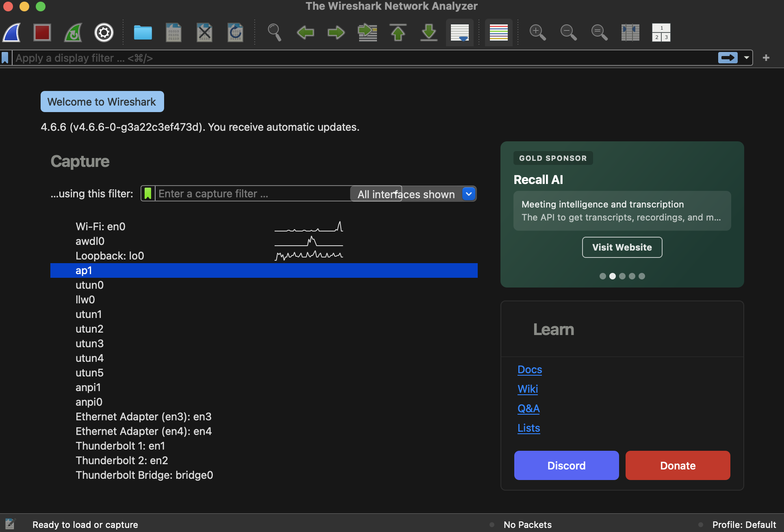784x532 pixels.
Task: Zoom in main window text
Action: point(538,32)
